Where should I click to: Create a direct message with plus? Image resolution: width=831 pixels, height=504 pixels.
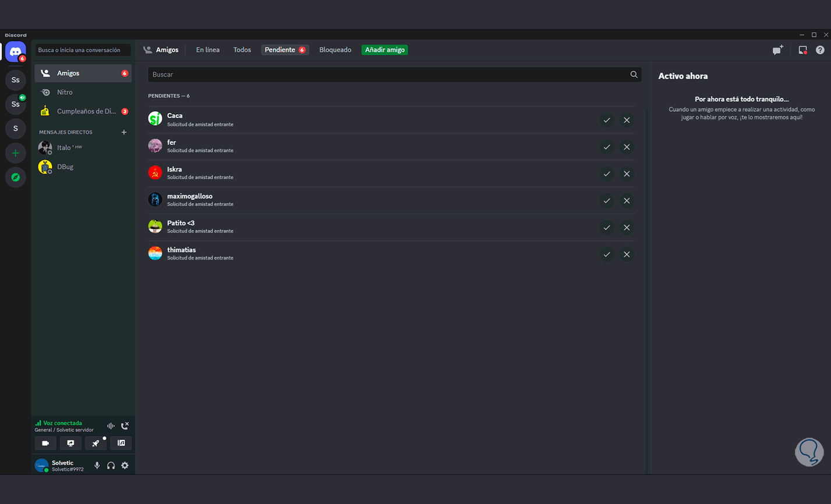tap(124, 132)
